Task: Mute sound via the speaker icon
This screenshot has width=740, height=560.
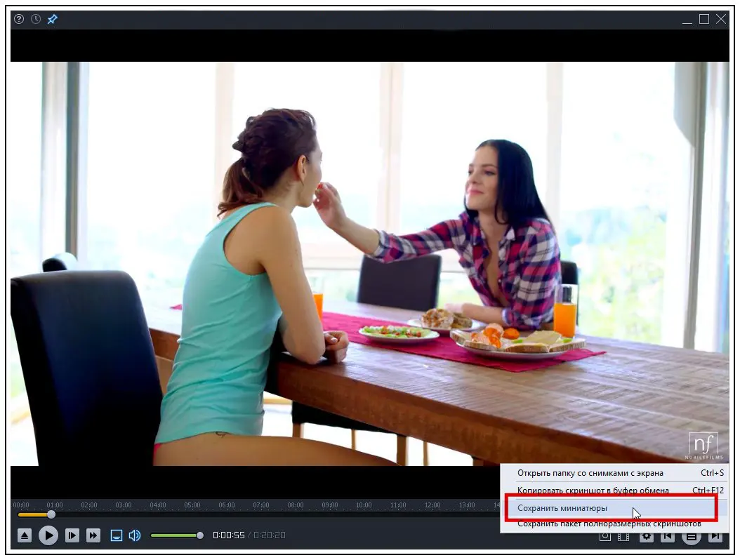Action: coord(135,535)
